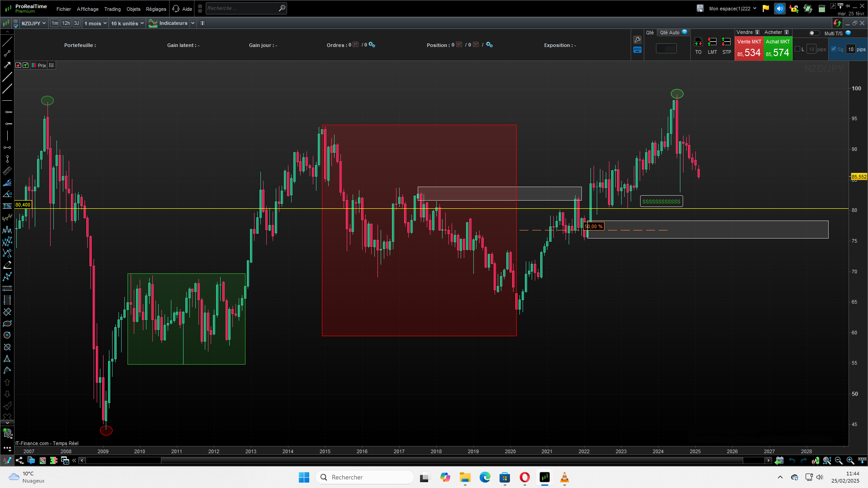The height and width of the screenshot is (488, 868).
Task: Toggle the Multi T/S switch
Action: click(x=814, y=33)
